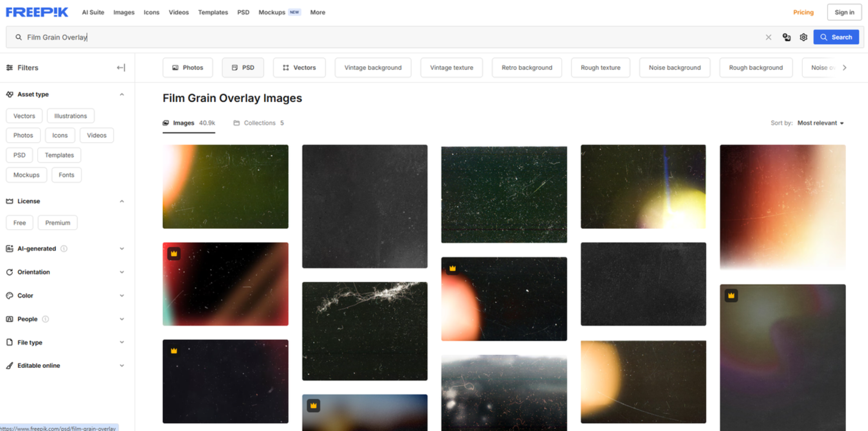
Task: Open the Pricing link
Action: pyautogui.click(x=803, y=12)
